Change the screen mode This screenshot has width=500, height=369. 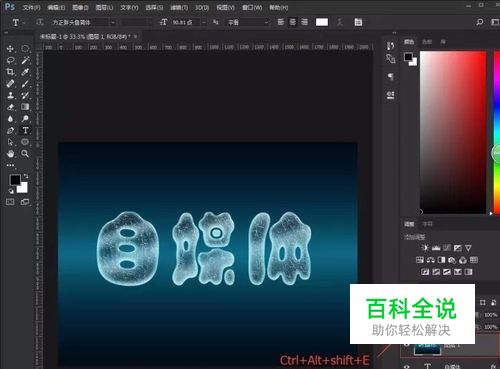[x=25, y=202]
